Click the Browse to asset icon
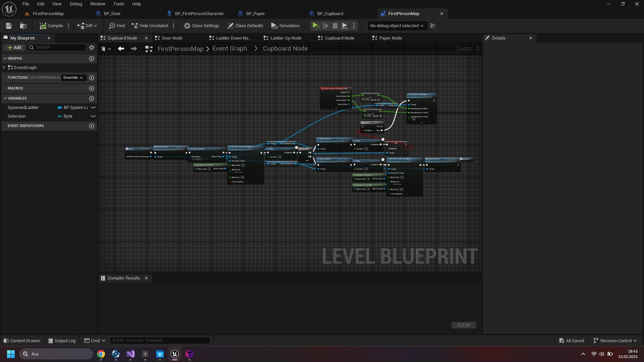 23,26
